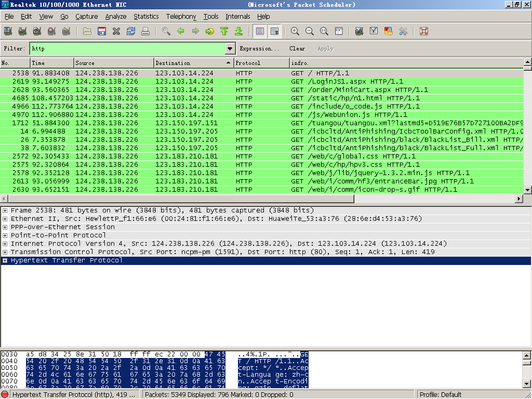Image resolution: width=532 pixels, height=399 pixels.
Task: Open the interface list toolbar icon
Action: coord(8,31)
